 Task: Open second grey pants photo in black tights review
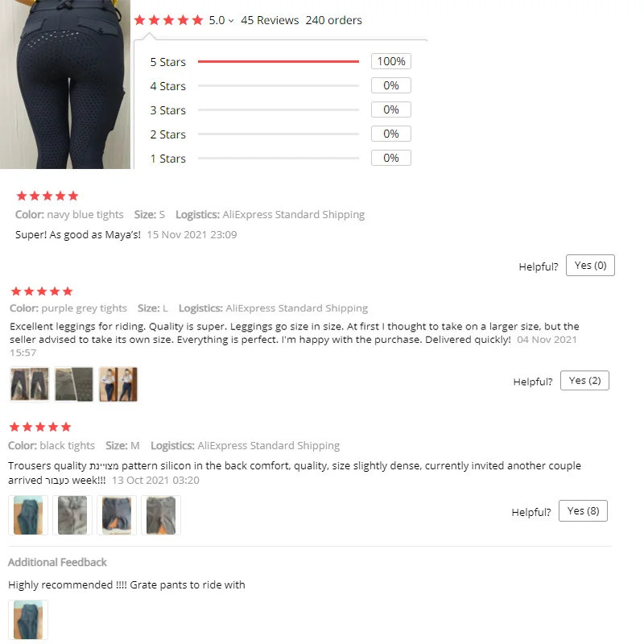click(72, 515)
